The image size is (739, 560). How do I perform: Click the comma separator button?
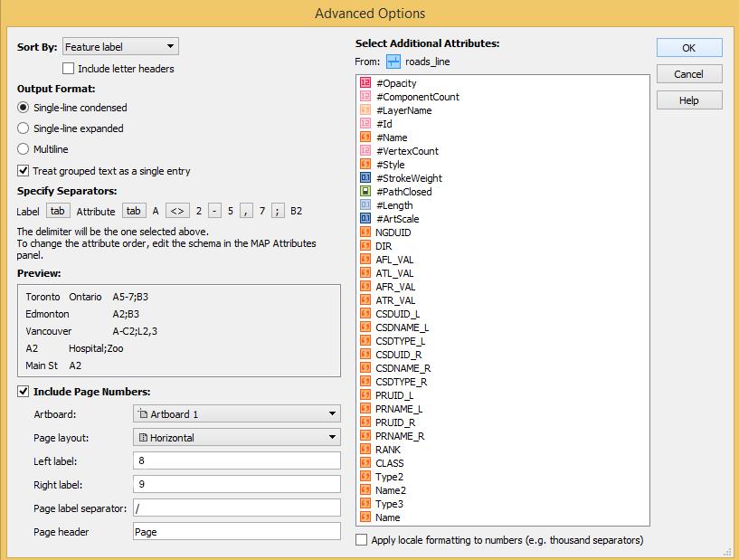coord(246,211)
